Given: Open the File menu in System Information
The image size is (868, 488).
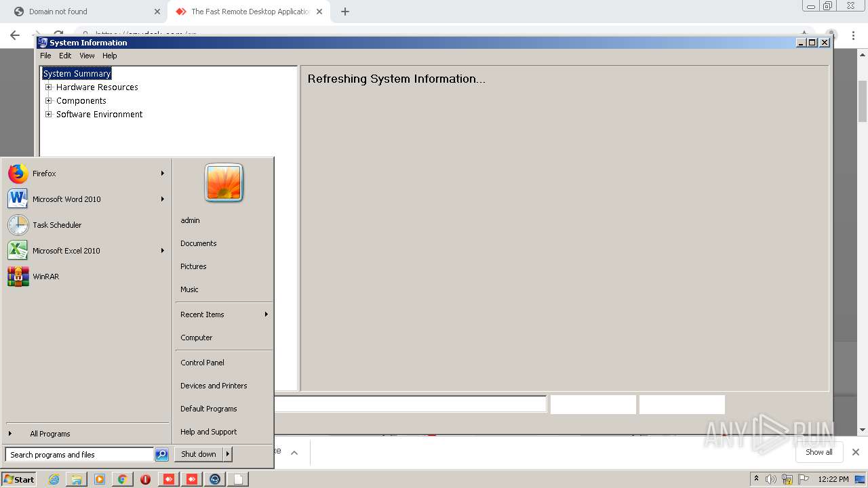Looking at the screenshot, I should pos(45,56).
